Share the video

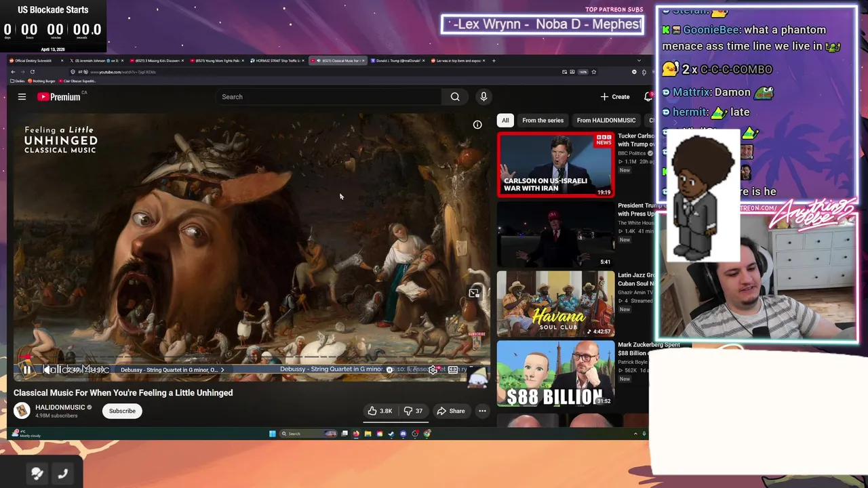point(451,411)
